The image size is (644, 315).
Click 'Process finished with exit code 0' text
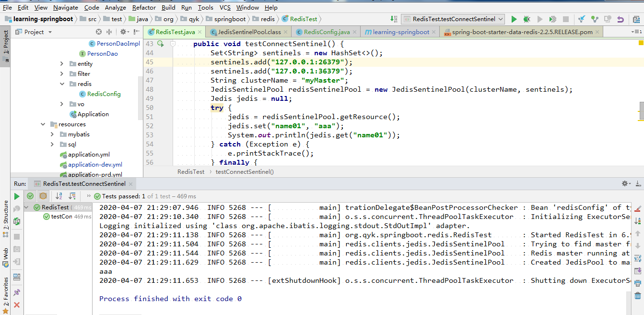(x=170, y=299)
